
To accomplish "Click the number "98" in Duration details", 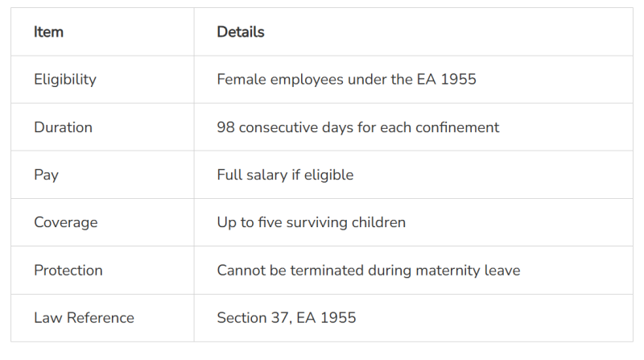I will point(225,127).
